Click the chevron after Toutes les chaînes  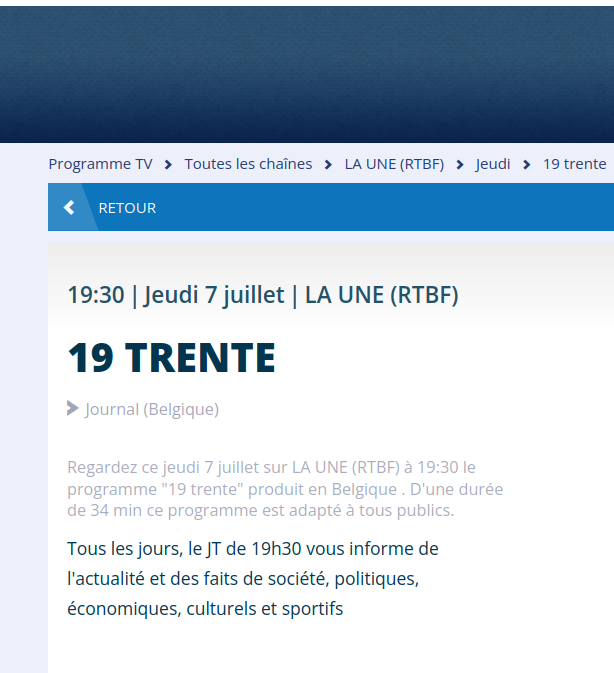[x=328, y=165]
